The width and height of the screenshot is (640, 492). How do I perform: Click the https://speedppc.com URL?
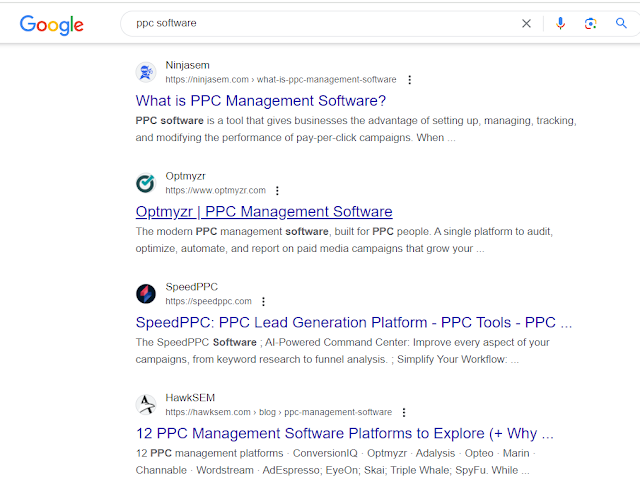click(209, 301)
